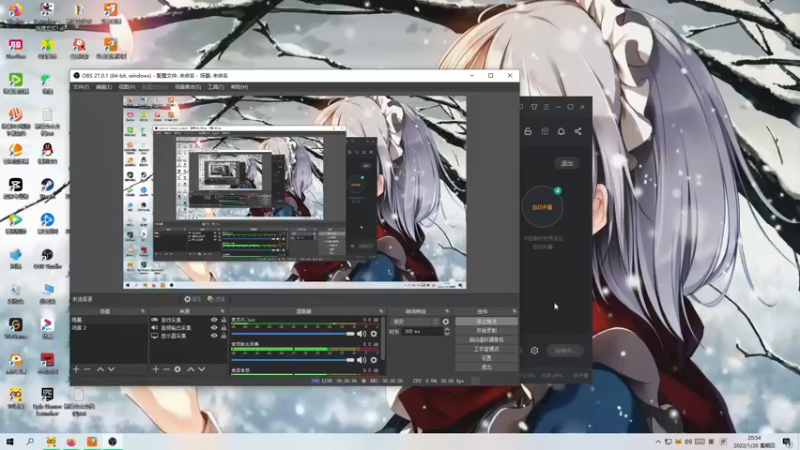Open the Epic Games Launcher desktop icon
This screenshot has width=800, height=450.
click(47, 401)
